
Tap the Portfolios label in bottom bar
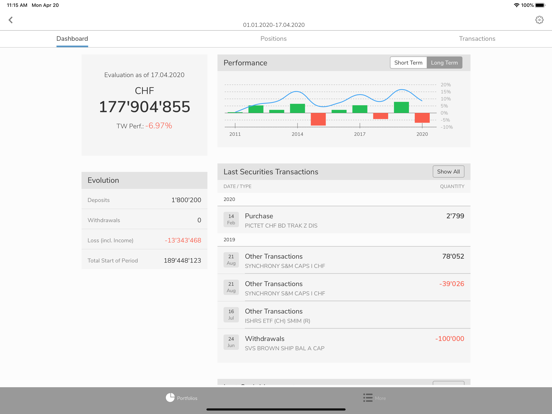187,398
